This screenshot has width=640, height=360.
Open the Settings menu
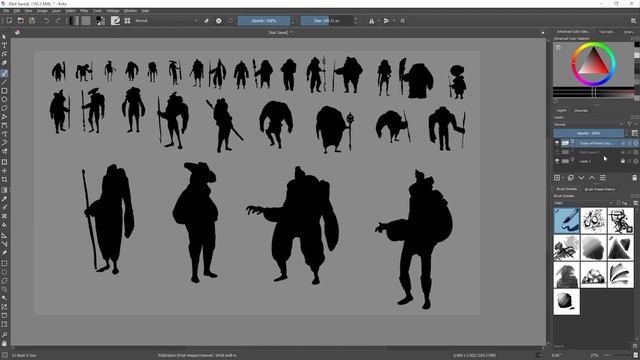(113, 11)
